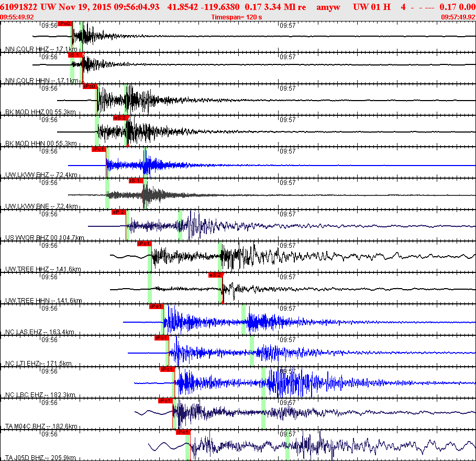Click the analyst name amyw in header
Viewport: 476px width, 461px height.
point(328,7)
